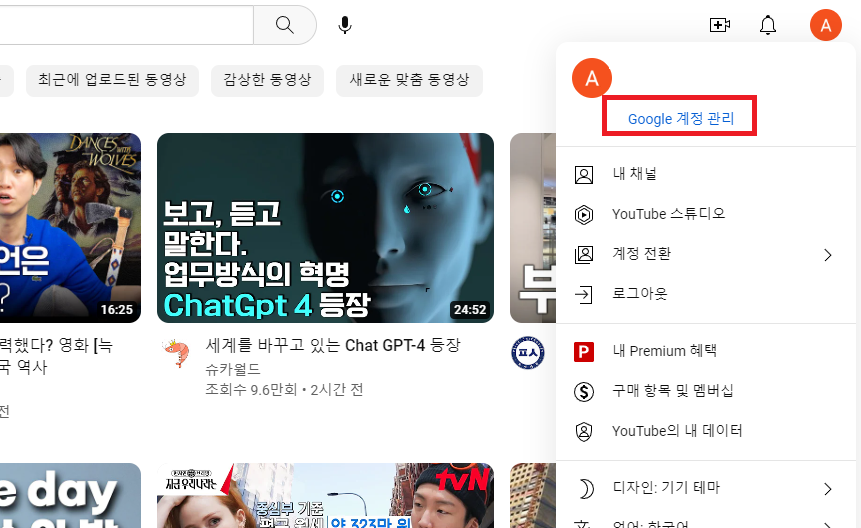The image size is (861, 528).
Task: Start voice search with microphone icon
Action: tap(345, 25)
